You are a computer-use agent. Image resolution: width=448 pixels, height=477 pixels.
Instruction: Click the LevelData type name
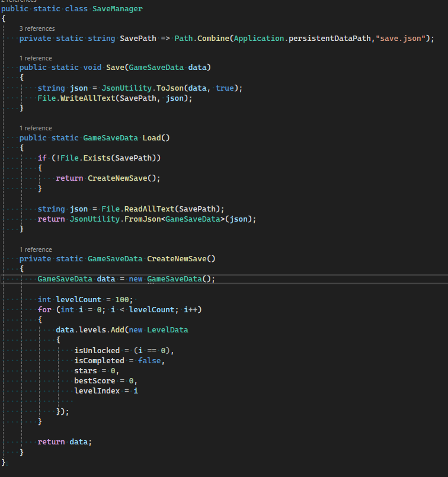(168, 330)
